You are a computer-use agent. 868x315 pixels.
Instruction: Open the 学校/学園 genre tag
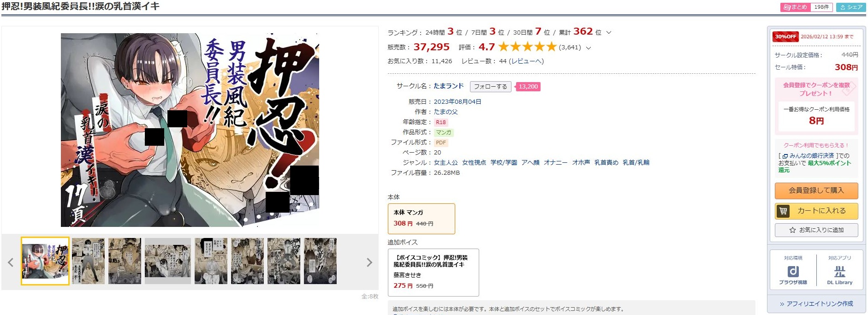click(x=503, y=162)
